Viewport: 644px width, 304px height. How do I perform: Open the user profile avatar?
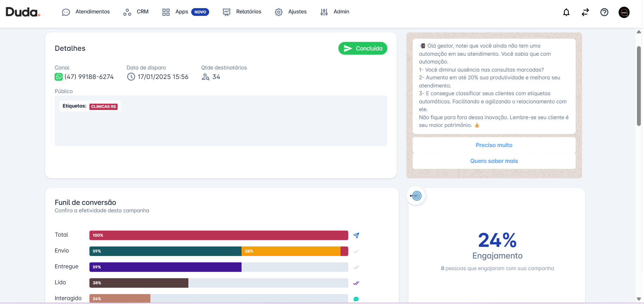(x=624, y=12)
